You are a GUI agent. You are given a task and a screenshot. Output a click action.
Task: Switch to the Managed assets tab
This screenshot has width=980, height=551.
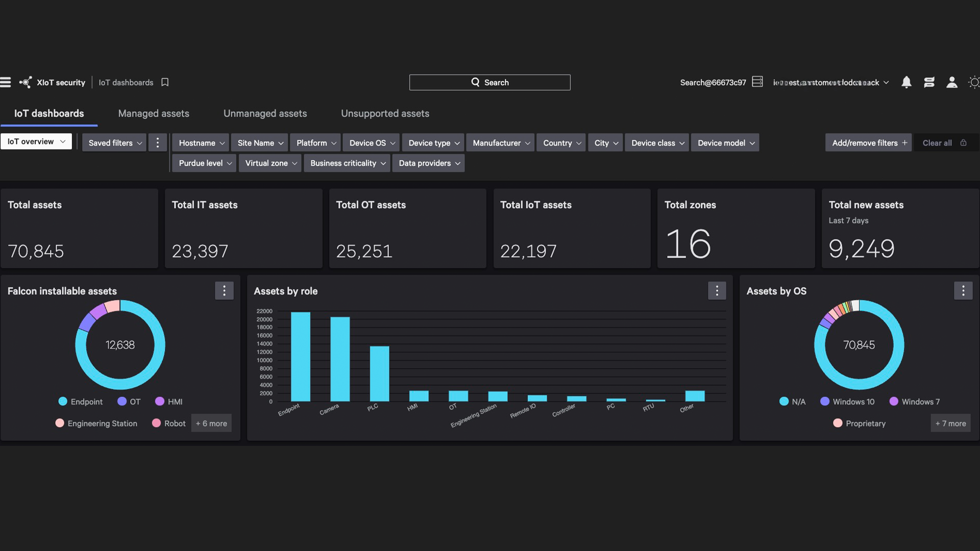pyautogui.click(x=154, y=113)
